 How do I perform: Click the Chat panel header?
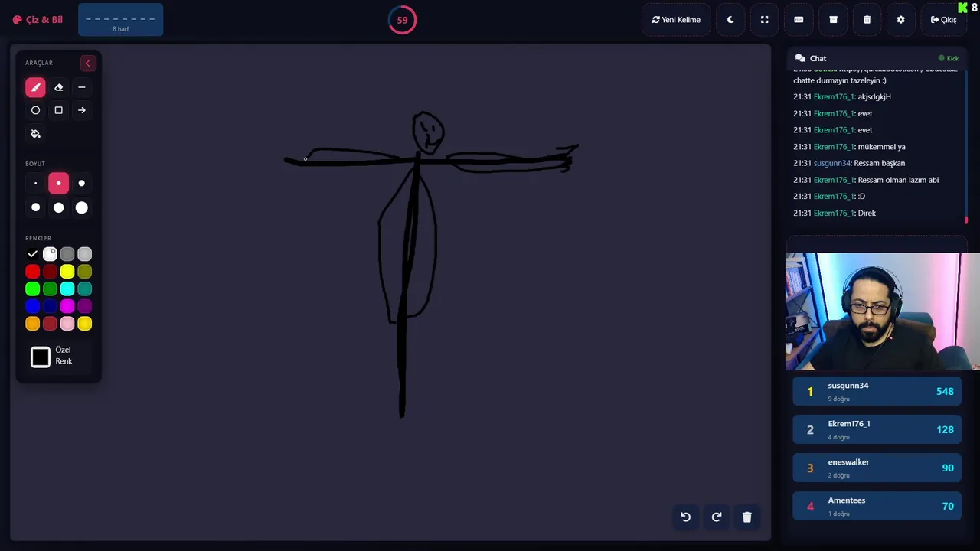[877, 58]
